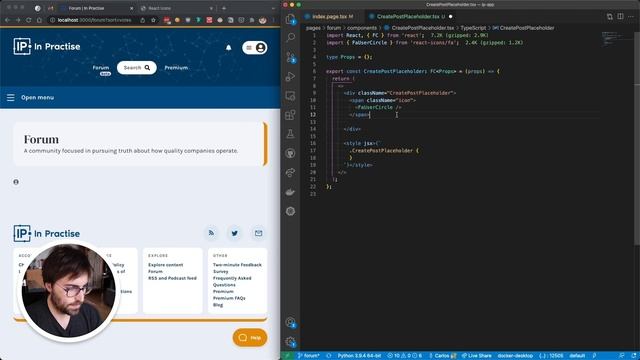Open the GitHub view in activity bar
640x360 pixels.
tap(290, 153)
